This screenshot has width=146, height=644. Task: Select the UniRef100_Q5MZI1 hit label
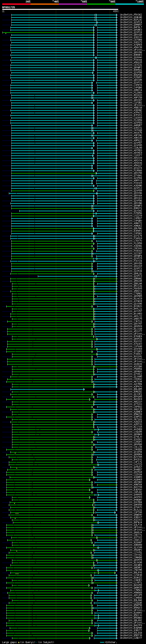(x=131, y=291)
